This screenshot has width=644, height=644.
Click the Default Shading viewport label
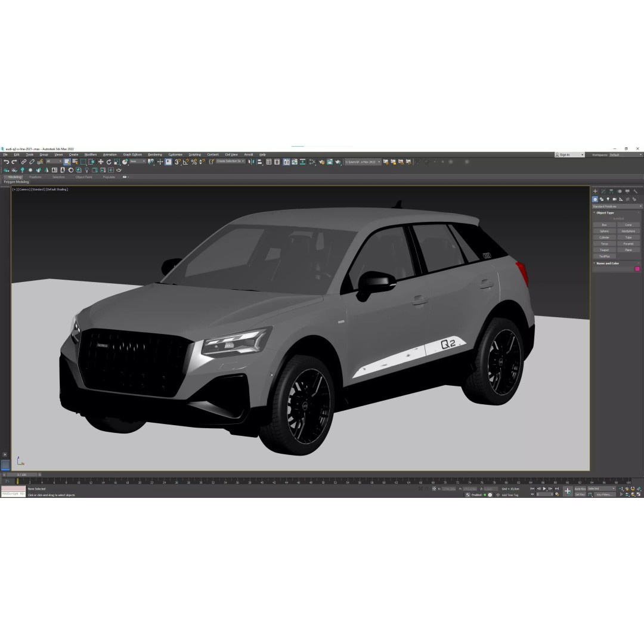[x=57, y=190]
